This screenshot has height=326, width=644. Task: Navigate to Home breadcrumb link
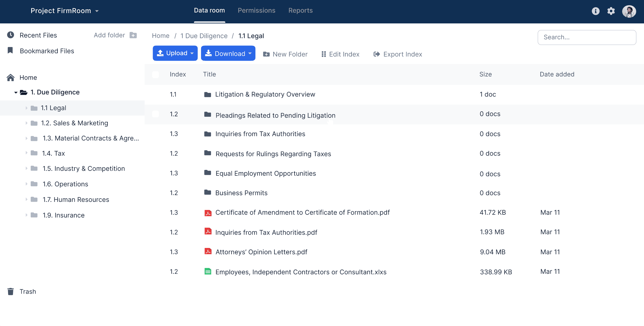tap(160, 35)
